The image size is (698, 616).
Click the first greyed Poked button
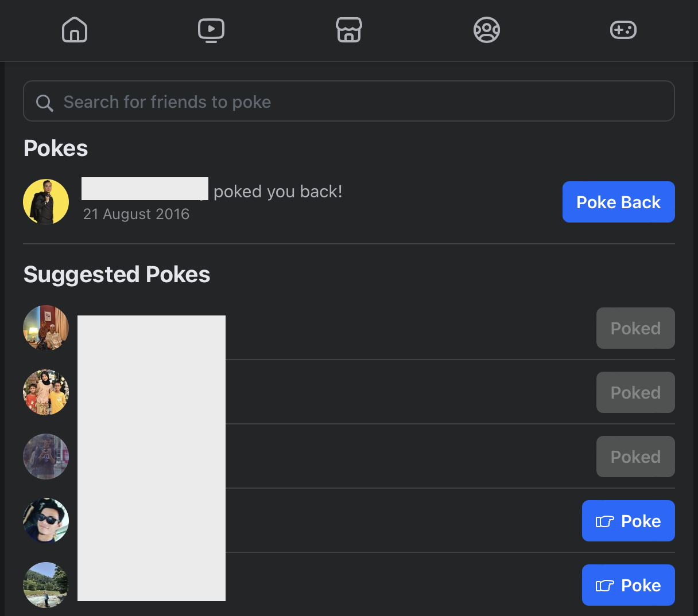(x=635, y=328)
